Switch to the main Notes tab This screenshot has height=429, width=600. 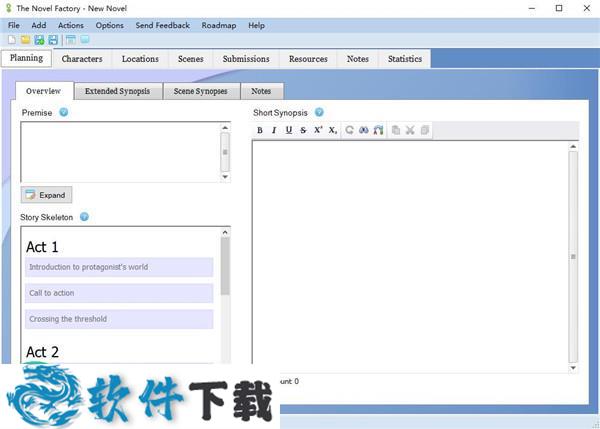point(358,59)
